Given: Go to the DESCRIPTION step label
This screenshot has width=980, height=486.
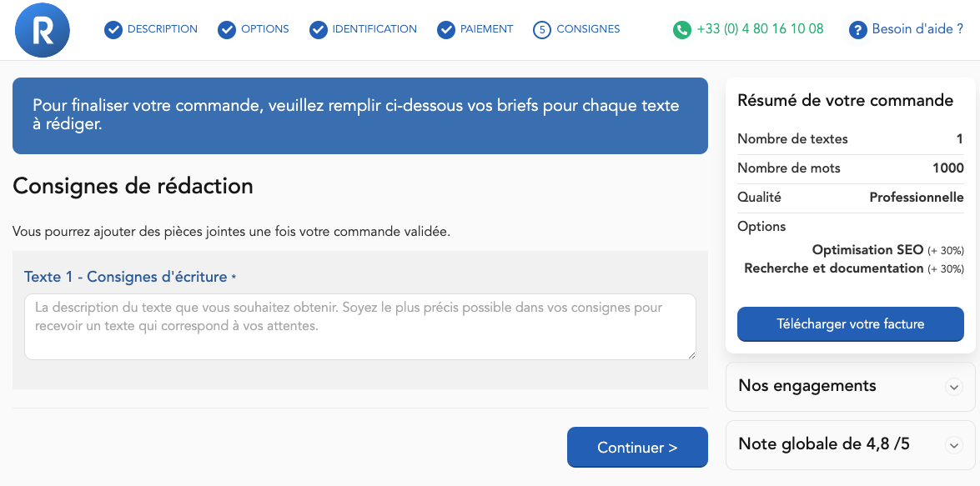Looking at the screenshot, I should point(163,28).
